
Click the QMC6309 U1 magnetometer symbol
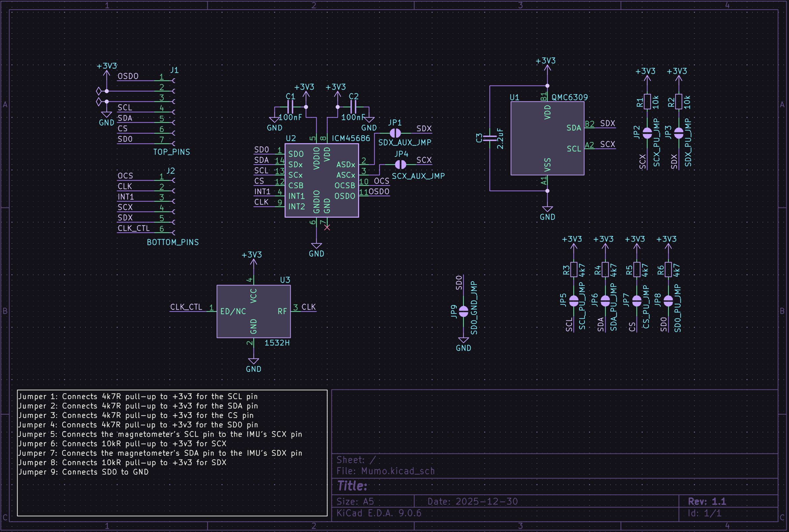click(547, 138)
